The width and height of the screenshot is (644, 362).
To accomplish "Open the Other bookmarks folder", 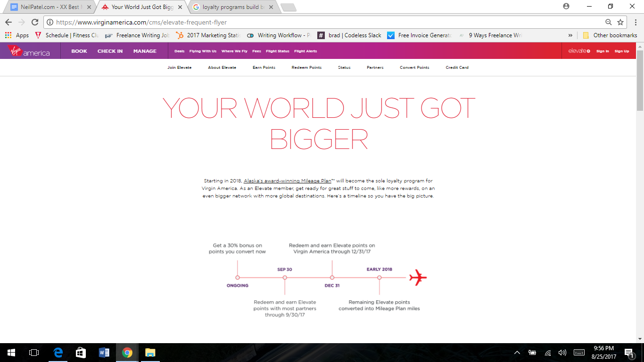I will (610, 35).
